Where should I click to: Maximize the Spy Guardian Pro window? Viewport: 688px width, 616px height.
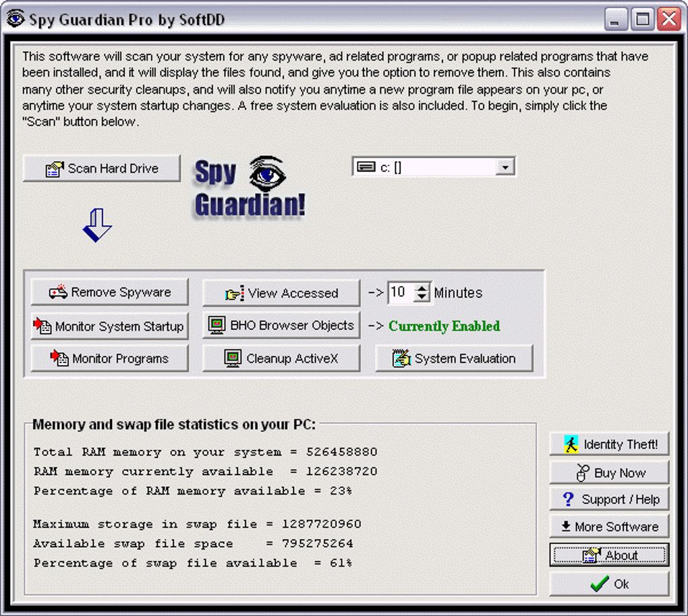(x=642, y=20)
